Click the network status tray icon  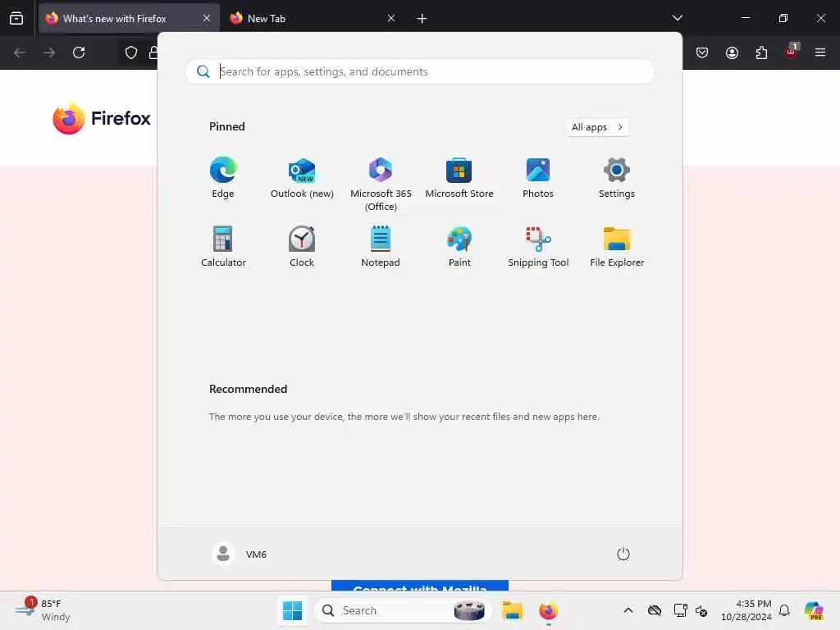click(x=680, y=610)
